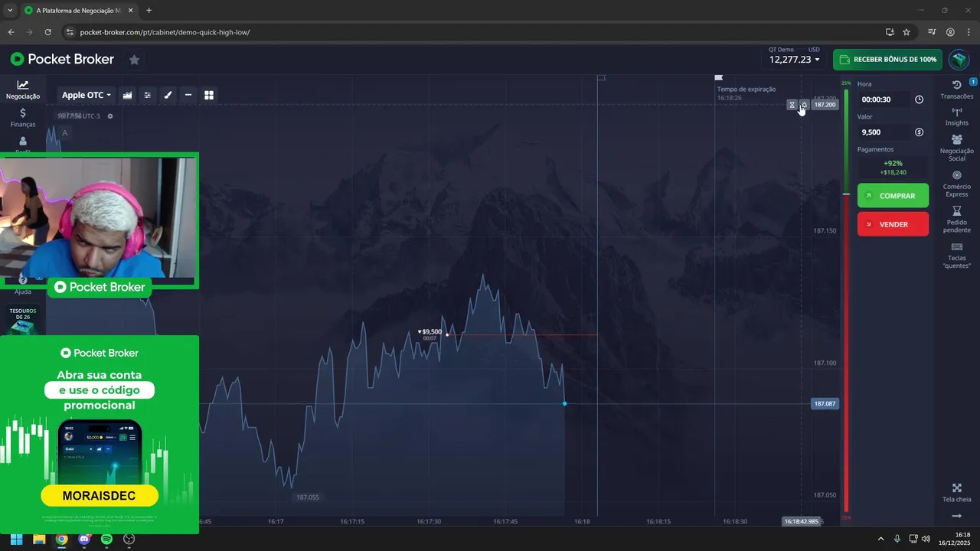980x551 pixels.
Task: Click the Pocket Broker logo
Action: (62, 59)
